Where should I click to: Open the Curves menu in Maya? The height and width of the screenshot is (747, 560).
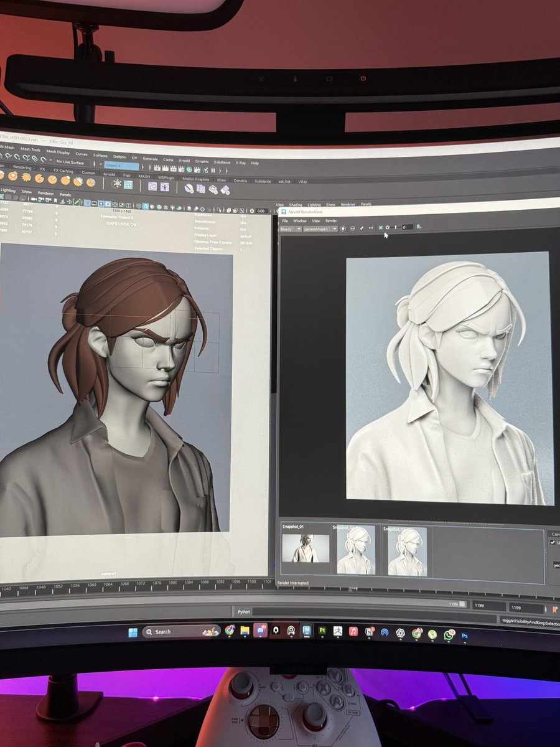pos(82,154)
